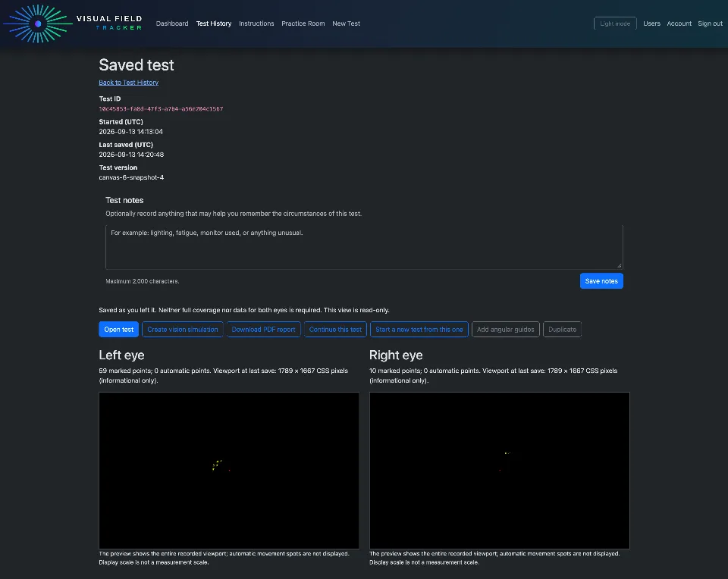Duplicate this saved test

click(x=562, y=330)
